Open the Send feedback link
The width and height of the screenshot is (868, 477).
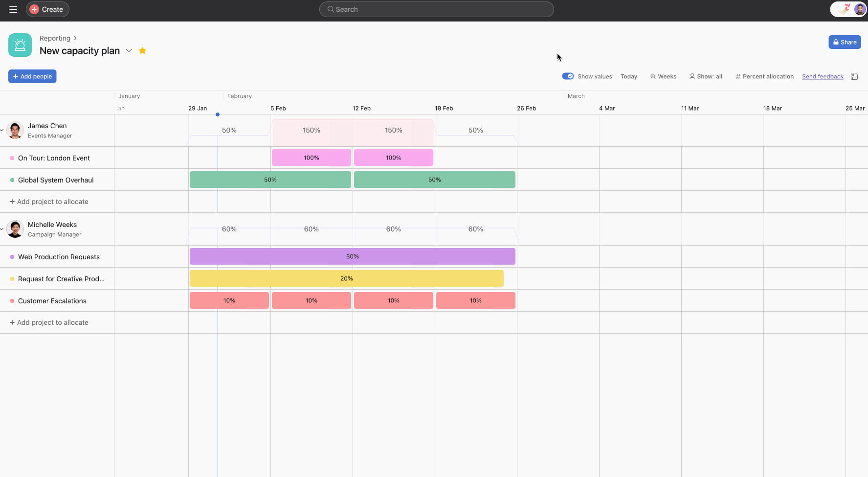click(823, 76)
